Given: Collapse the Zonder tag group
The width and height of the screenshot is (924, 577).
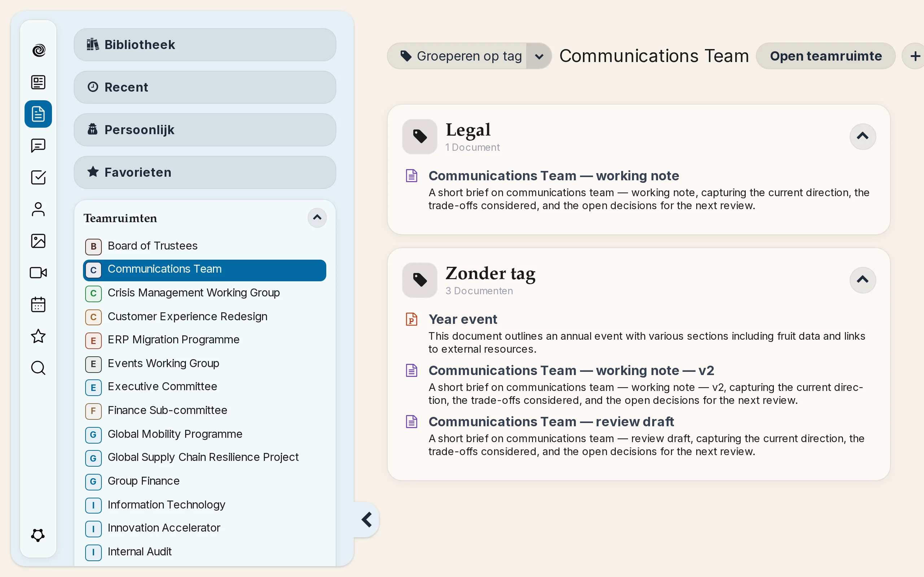Looking at the screenshot, I should coord(863,280).
